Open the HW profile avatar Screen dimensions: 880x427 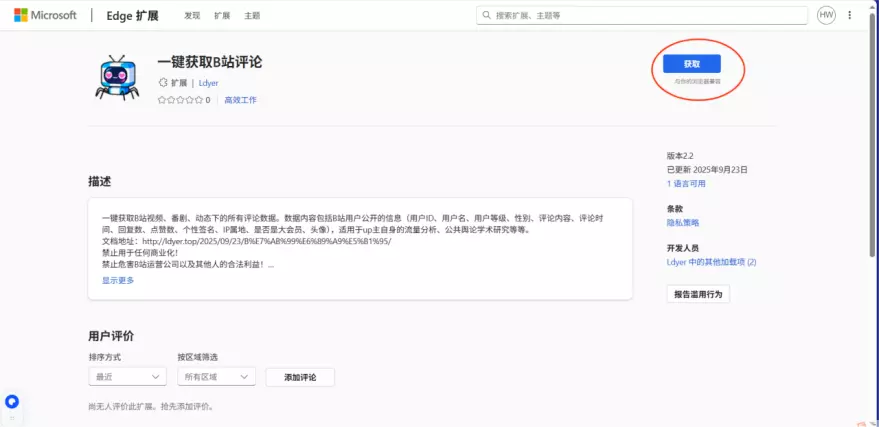pyautogui.click(x=826, y=15)
